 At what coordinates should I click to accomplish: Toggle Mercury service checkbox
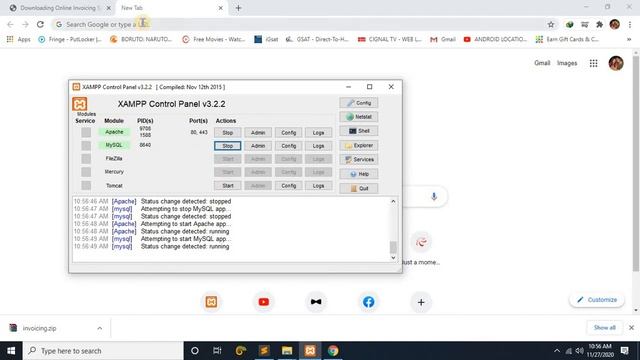[x=86, y=172]
